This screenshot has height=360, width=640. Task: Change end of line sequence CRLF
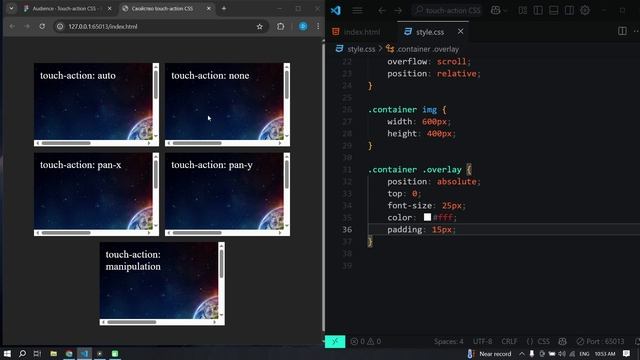pos(509,342)
